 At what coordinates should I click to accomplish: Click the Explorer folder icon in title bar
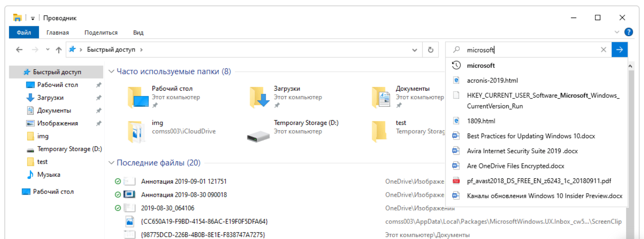[17, 17]
